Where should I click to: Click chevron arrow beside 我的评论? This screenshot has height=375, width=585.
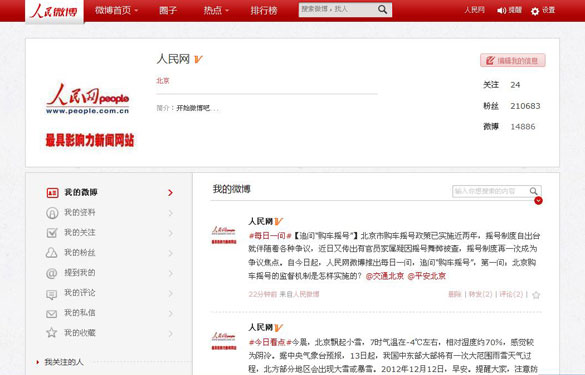click(x=171, y=294)
